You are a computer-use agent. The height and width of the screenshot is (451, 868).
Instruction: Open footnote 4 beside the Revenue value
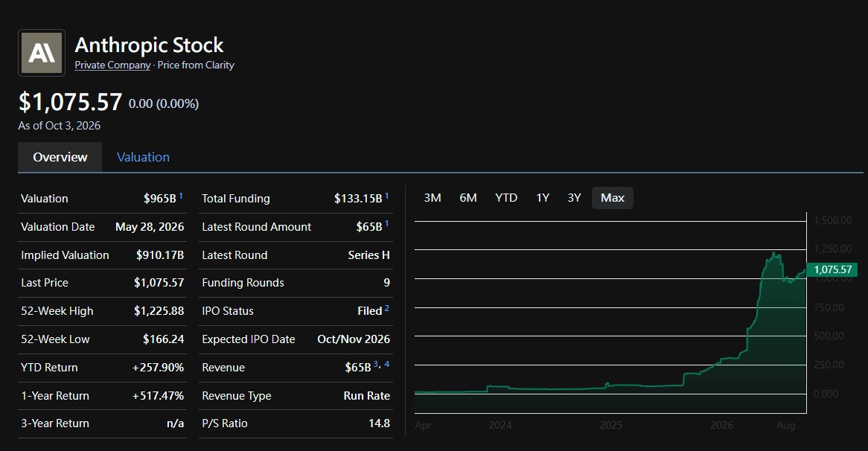point(386,364)
